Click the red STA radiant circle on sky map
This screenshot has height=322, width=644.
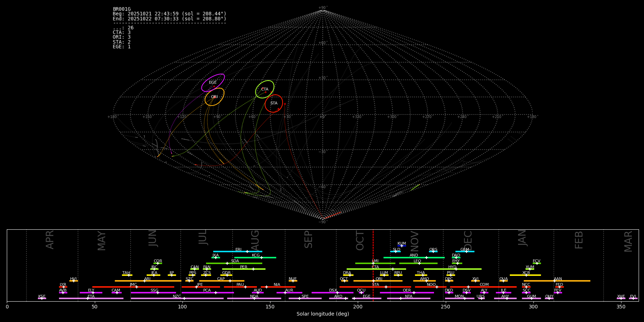(274, 103)
